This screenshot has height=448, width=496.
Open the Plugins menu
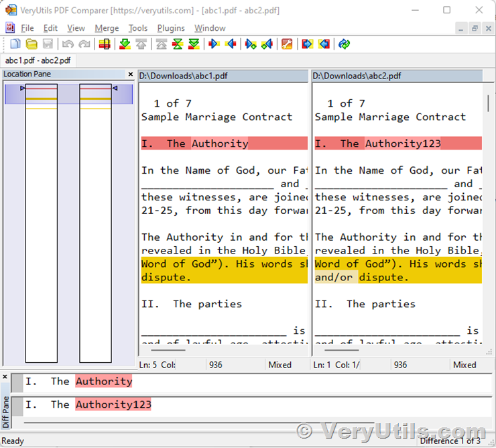click(x=171, y=28)
